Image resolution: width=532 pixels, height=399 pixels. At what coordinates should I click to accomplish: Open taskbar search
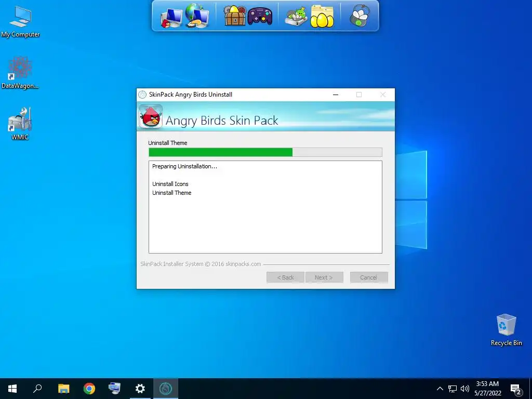(37, 389)
